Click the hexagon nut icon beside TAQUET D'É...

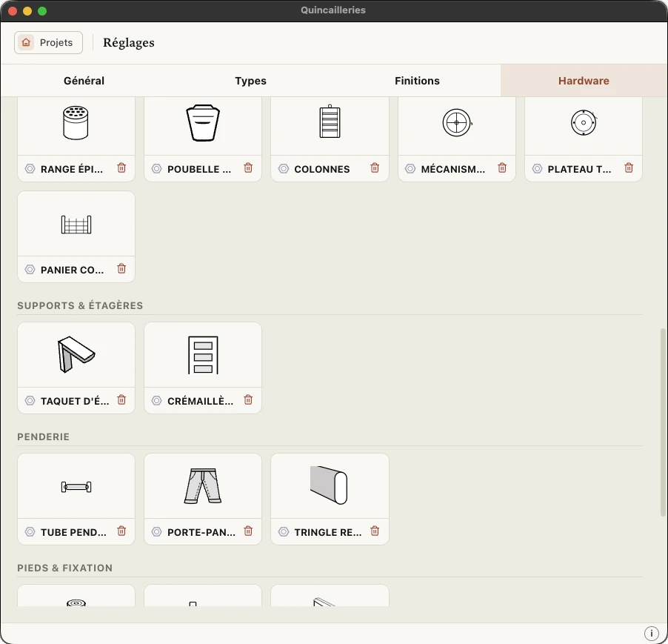pyautogui.click(x=30, y=401)
